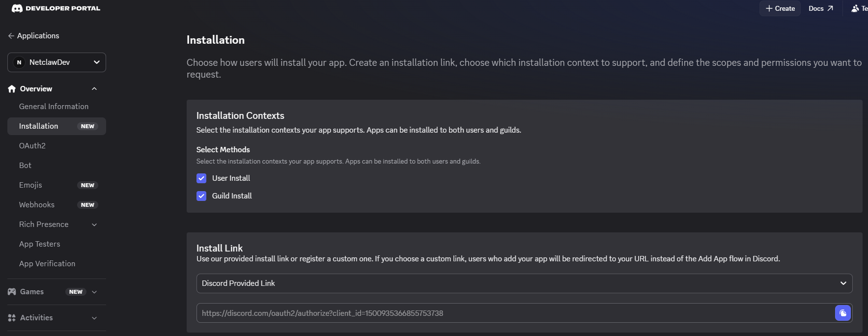
Task: Open the Discord Provided Link dropdown
Action: [x=524, y=283]
